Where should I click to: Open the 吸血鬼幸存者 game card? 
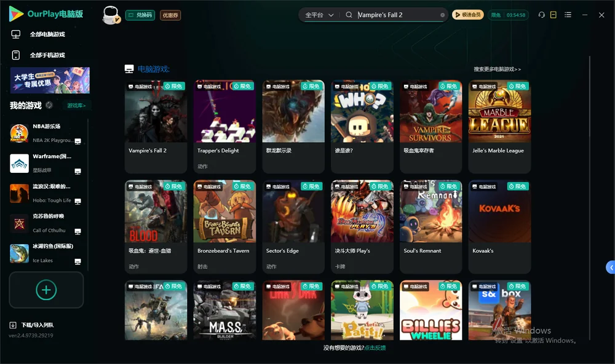coord(430,127)
